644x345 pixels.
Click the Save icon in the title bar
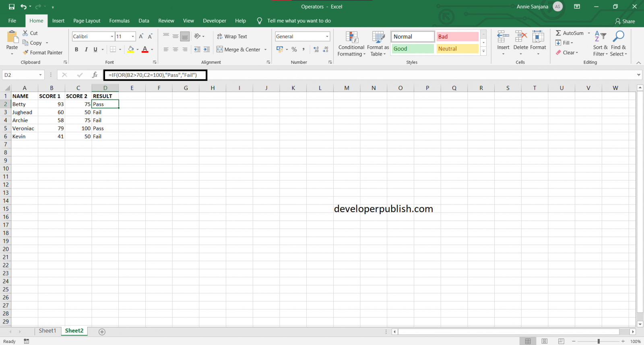point(12,7)
